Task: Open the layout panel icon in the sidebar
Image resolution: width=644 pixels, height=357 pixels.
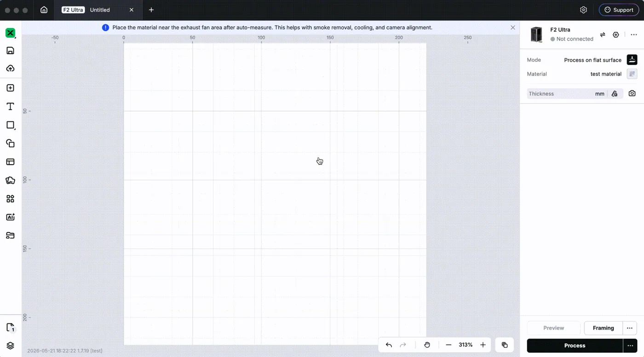Action: (x=10, y=162)
